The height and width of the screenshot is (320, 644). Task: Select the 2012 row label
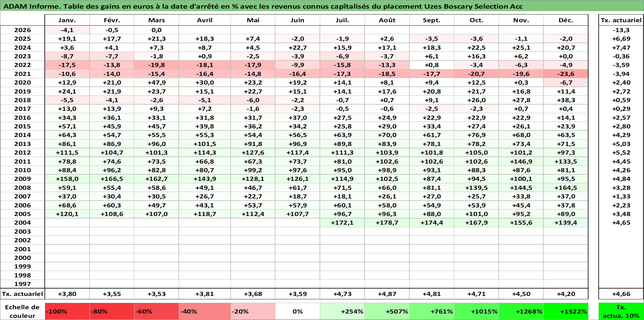[x=23, y=152]
